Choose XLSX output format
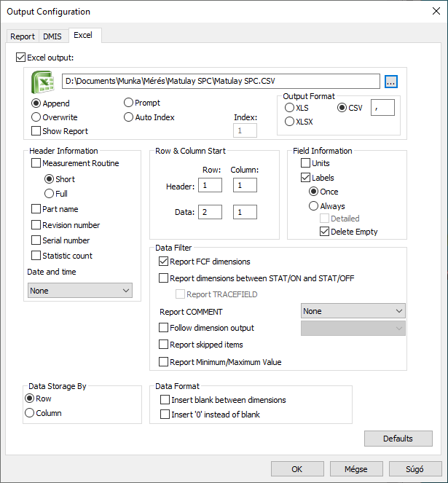 tap(290, 122)
